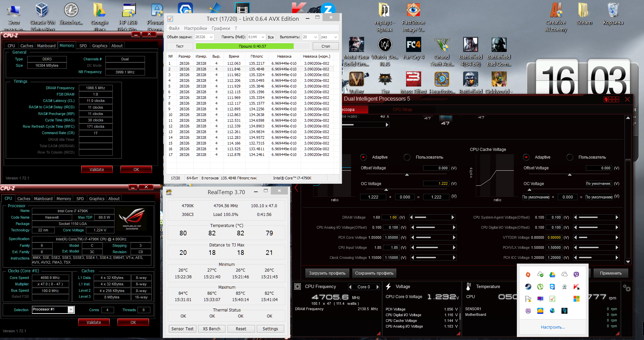Click the OneDrive cloud icon with green checkmark
Screen dimensions: 644x340
(540, 275)
